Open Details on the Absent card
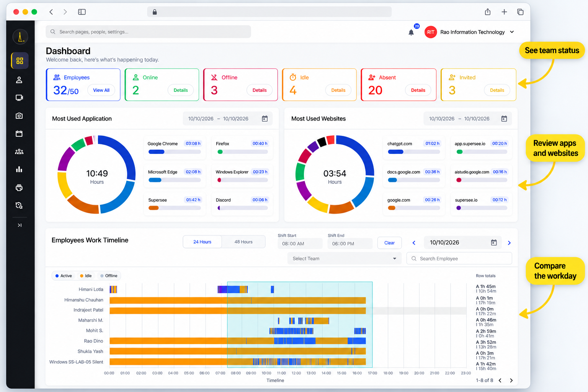Viewport: 588px width, 392px height. pos(418,90)
